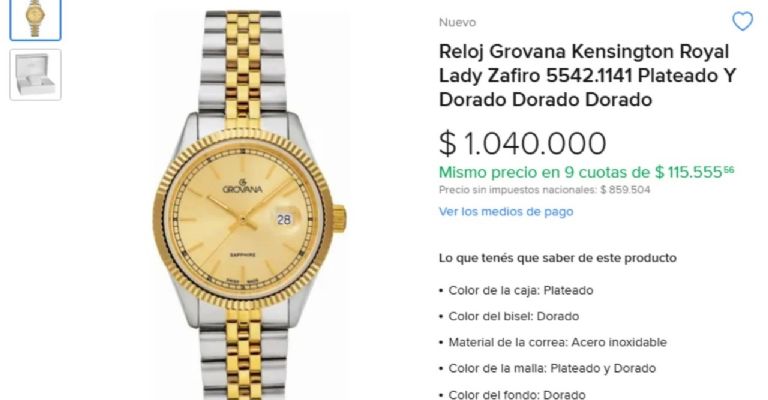The image size is (768, 400).
Task: Click 'Lo que tenés que saber' heading
Action: 558,258
